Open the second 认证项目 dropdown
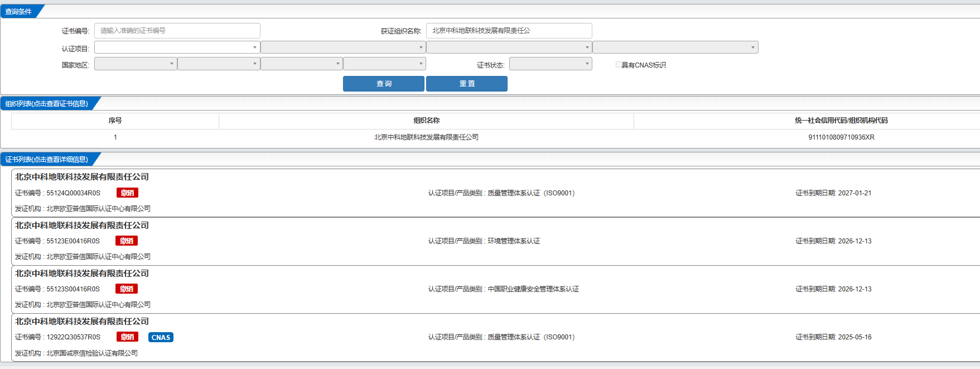 point(343,47)
